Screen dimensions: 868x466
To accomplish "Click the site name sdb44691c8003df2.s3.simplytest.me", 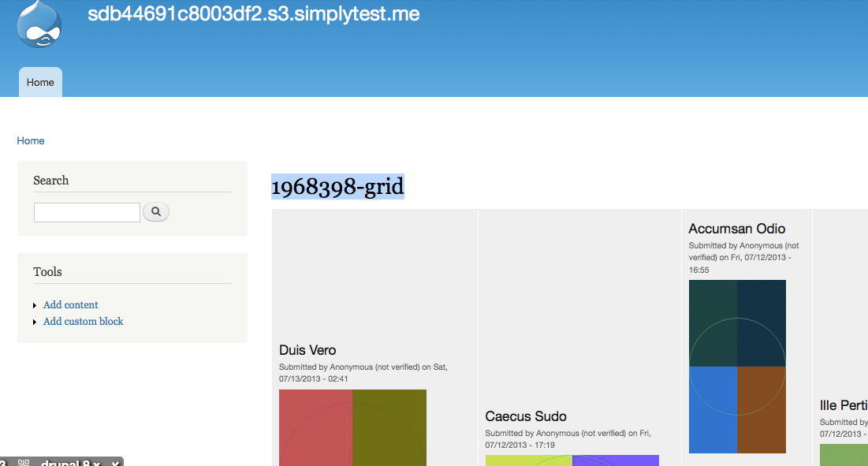I will pyautogui.click(x=254, y=14).
